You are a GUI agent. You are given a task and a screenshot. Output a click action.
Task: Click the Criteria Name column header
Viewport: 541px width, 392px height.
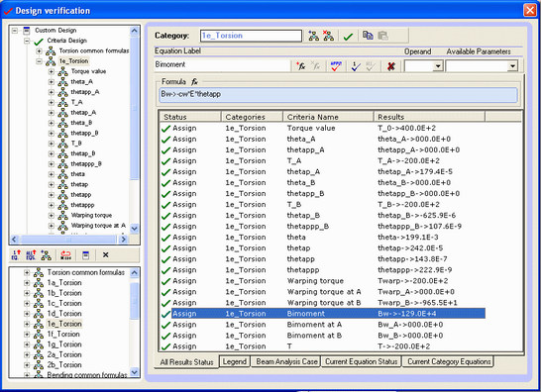(x=328, y=117)
